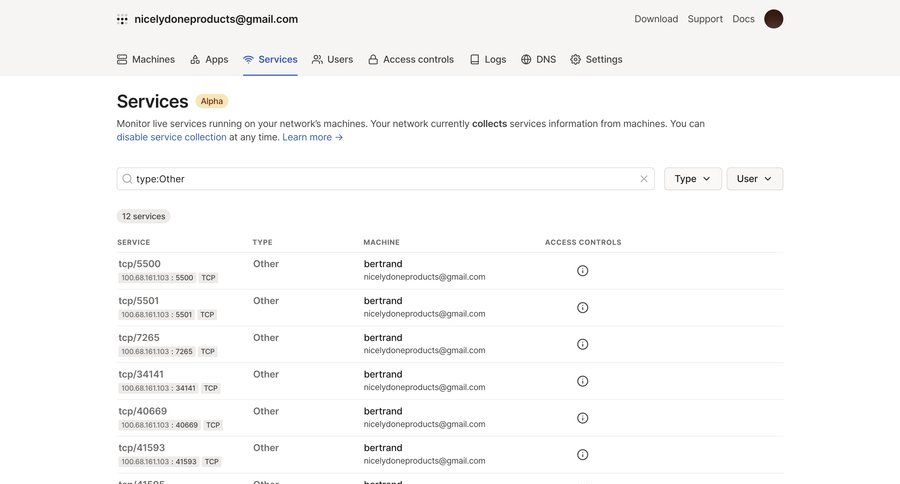Clear the search filter with X icon

pyautogui.click(x=644, y=179)
